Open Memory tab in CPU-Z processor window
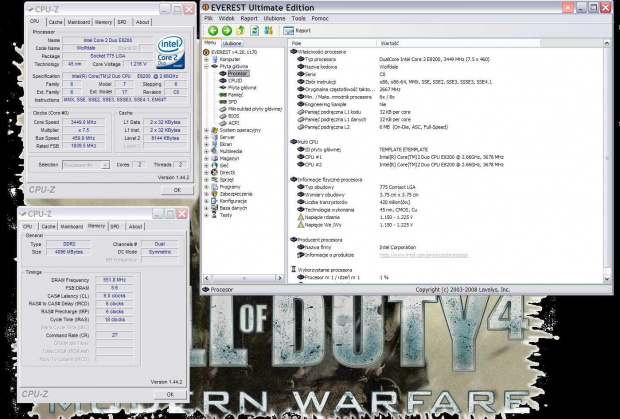Image resolution: width=620 pixels, height=419 pixels. coord(103,22)
